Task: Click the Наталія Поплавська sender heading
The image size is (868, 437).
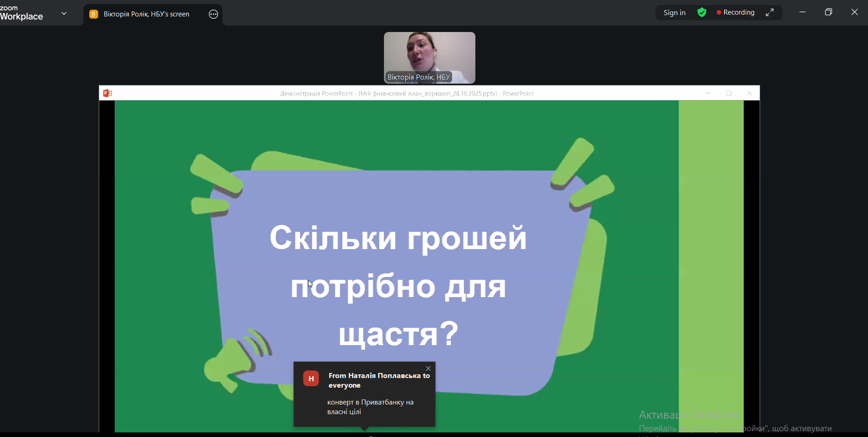Action: [x=379, y=380]
